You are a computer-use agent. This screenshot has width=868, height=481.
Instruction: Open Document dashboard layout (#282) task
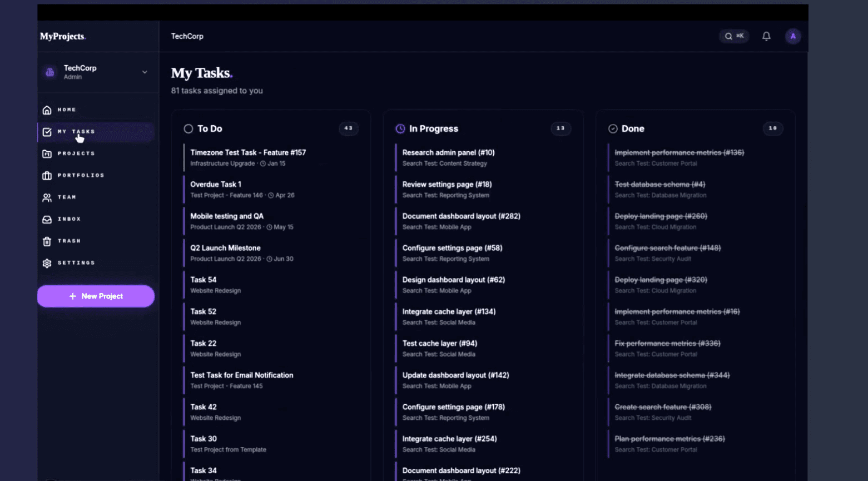coord(483,221)
